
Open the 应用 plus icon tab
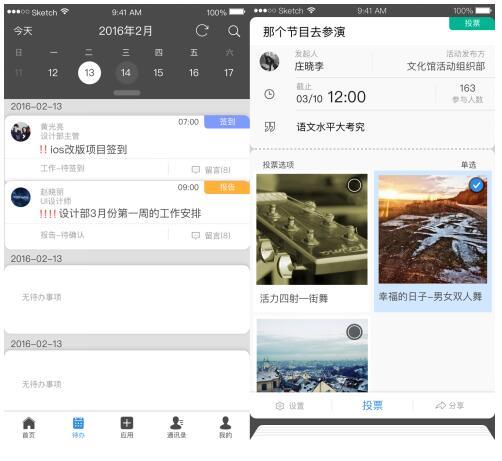[127, 423]
